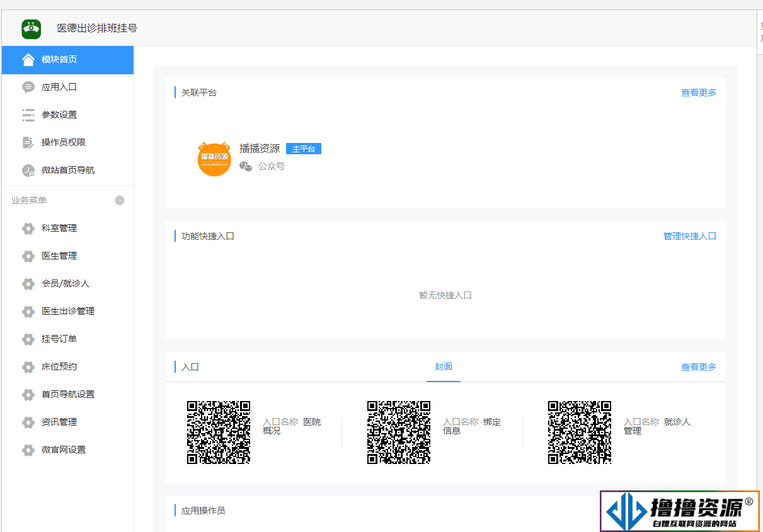Image resolution: width=763 pixels, height=532 pixels.
Task: Click the 主平台 badge
Action: [x=304, y=149]
